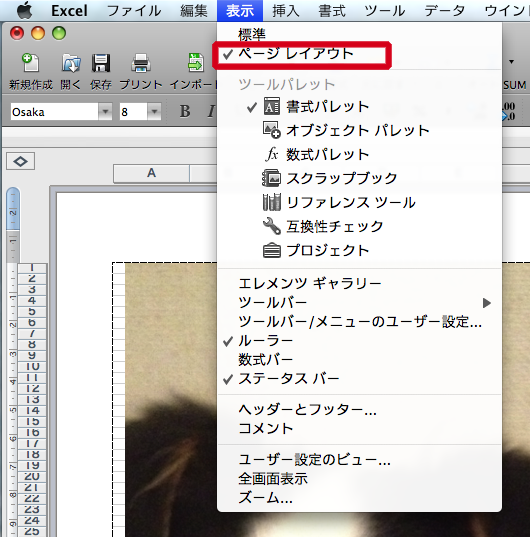This screenshot has height=537, width=530.
Task: Open the ファイル menu
Action: point(134,11)
